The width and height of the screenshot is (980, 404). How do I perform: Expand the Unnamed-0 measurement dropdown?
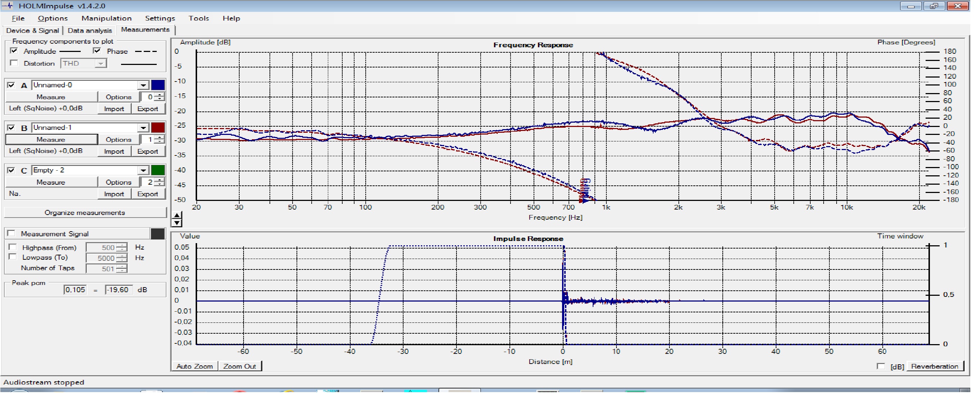tap(143, 85)
